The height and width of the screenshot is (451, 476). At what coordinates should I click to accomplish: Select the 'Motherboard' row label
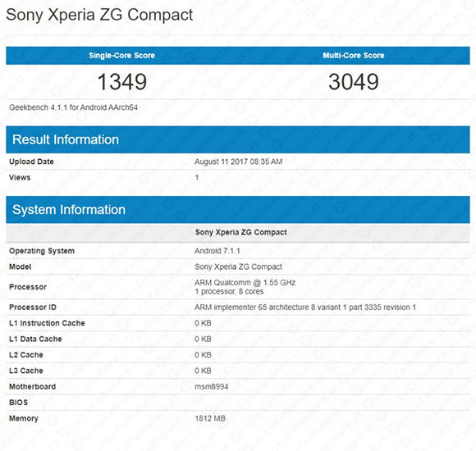[33, 387]
